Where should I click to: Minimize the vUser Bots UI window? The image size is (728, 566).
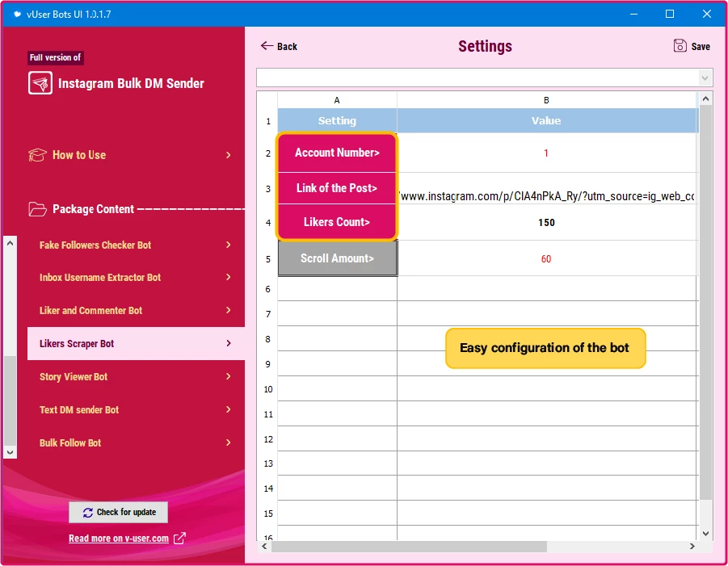(633, 14)
